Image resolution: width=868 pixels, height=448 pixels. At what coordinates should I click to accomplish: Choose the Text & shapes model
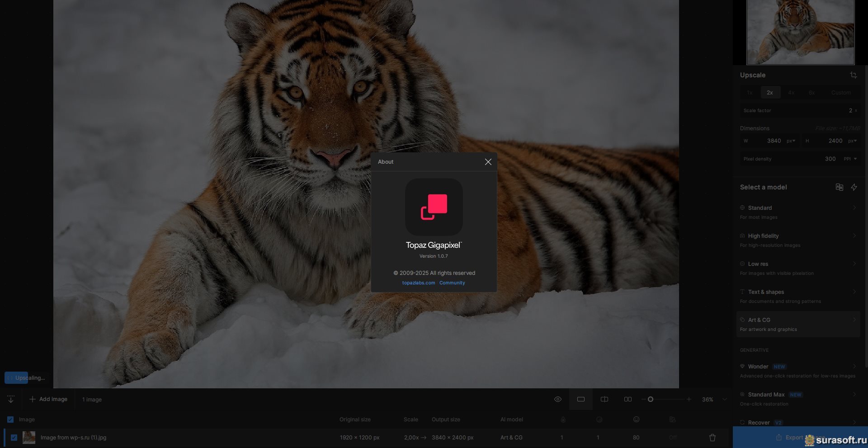[x=798, y=297]
